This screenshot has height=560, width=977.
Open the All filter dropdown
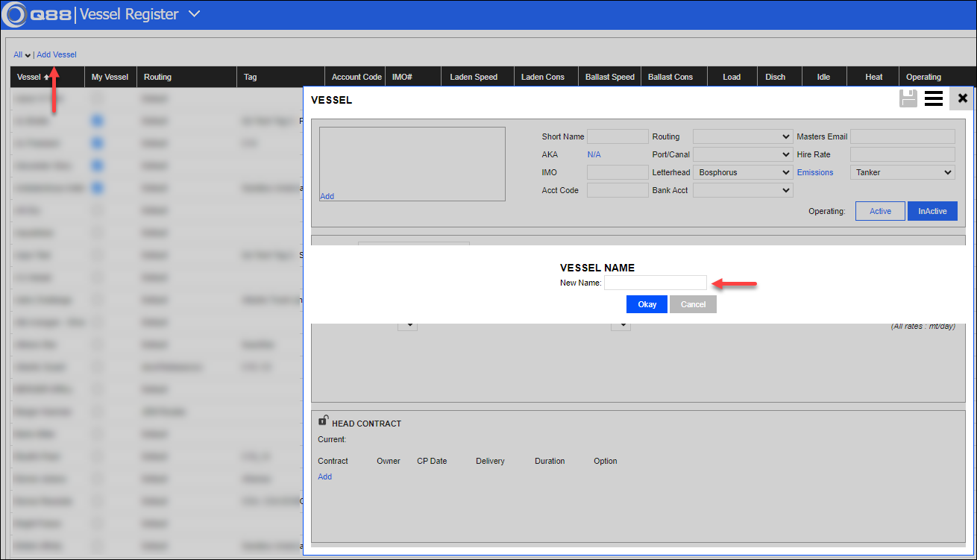pos(22,55)
